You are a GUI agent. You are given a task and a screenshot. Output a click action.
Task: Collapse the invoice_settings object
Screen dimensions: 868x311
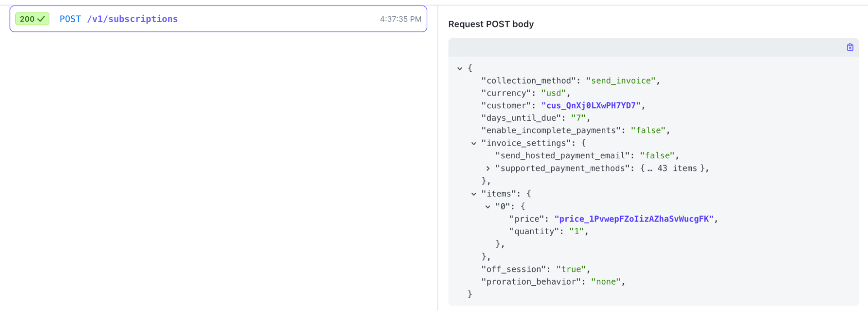tap(474, 143)
